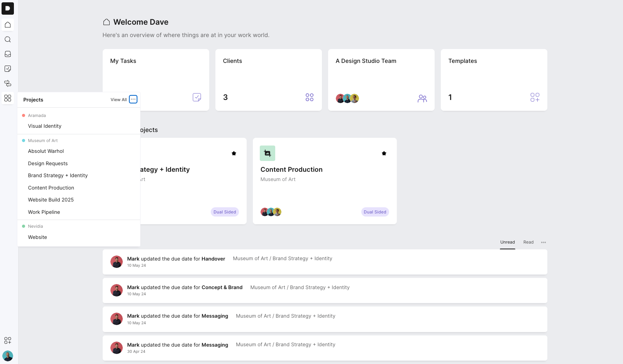Open the user profile avatar in sidebar
The width and height of the screenshot is (623, 364).
8,356
